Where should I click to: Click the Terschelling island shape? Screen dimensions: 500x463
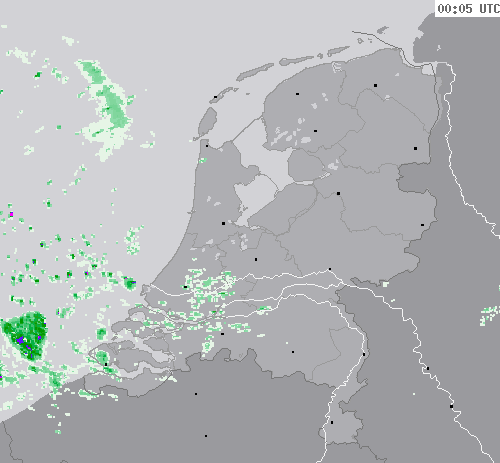tap(255, 72)
